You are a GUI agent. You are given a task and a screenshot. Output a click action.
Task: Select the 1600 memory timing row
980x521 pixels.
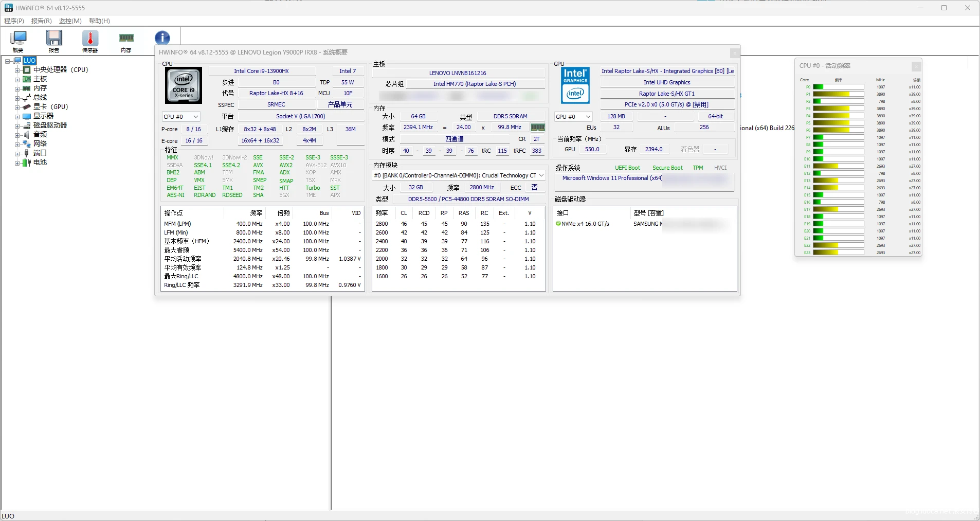[x=459, y=276]
